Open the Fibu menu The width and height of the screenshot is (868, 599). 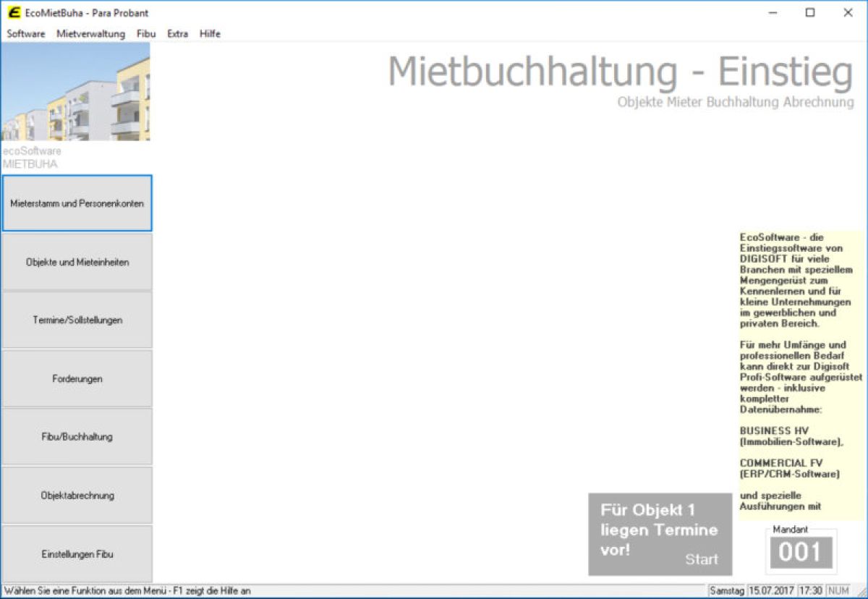pyautogui.click(x=146, y=33)
